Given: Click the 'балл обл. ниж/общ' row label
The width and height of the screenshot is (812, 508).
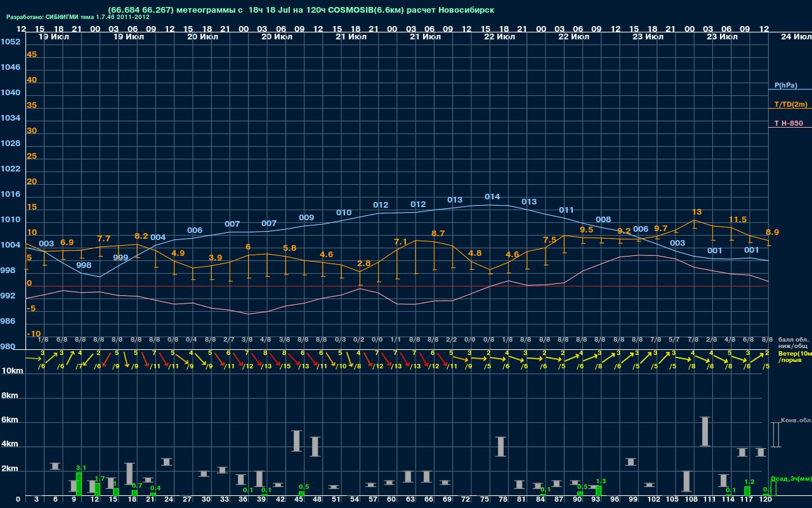Looking at the screenshot, I should 793,343.
